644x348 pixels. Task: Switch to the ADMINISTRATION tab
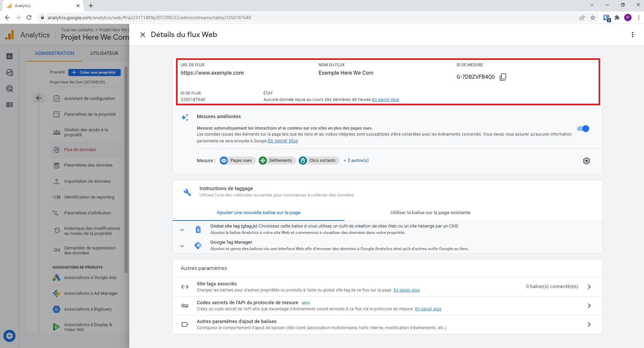(x=55, y=53)
